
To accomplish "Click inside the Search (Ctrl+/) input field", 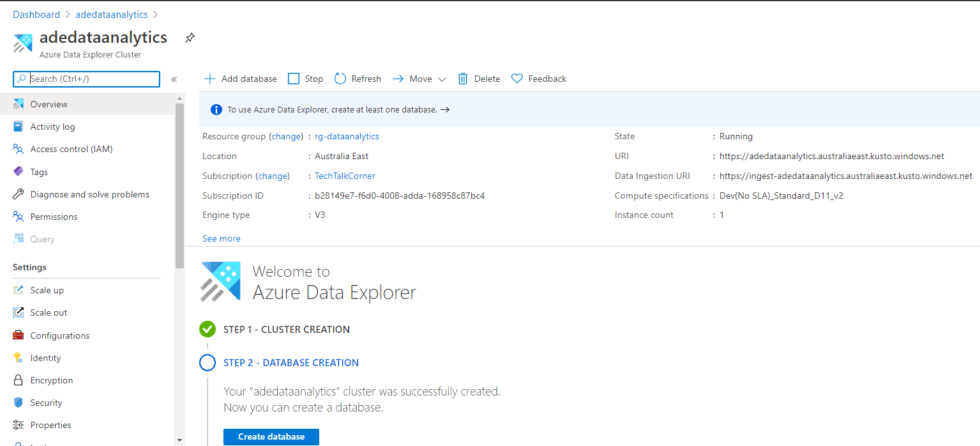I will click(x=86, y=79).
